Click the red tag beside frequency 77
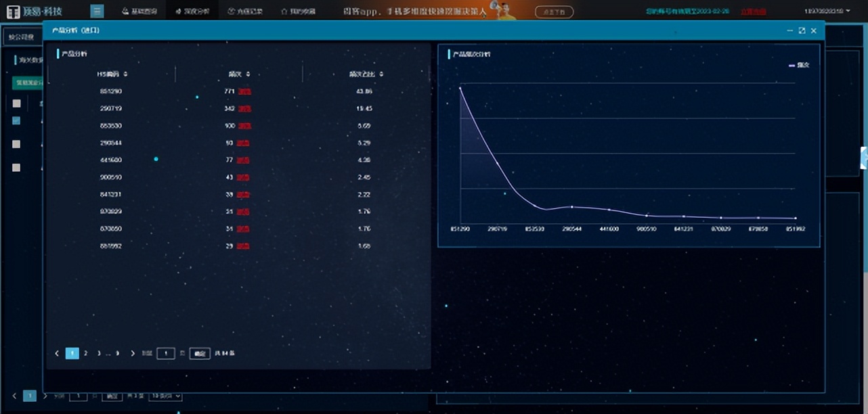 [x=244, y=160]
